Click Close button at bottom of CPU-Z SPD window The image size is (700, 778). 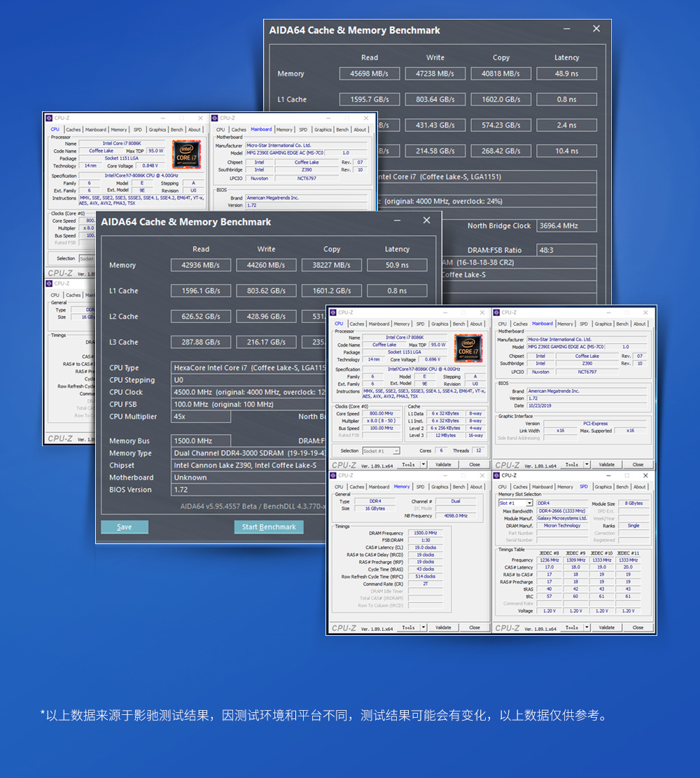pos(638,627)
